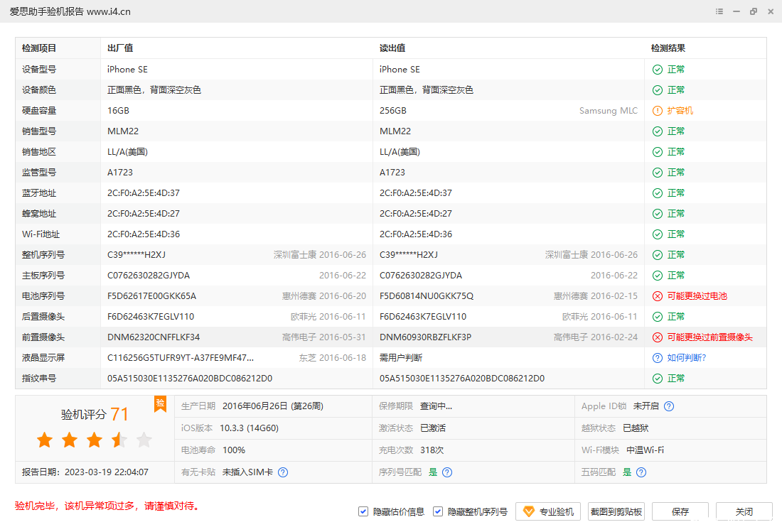Click the production date 2016年06月26日
Image resolution: width=782 pixels, height=532 pixels.
(255, 406)
